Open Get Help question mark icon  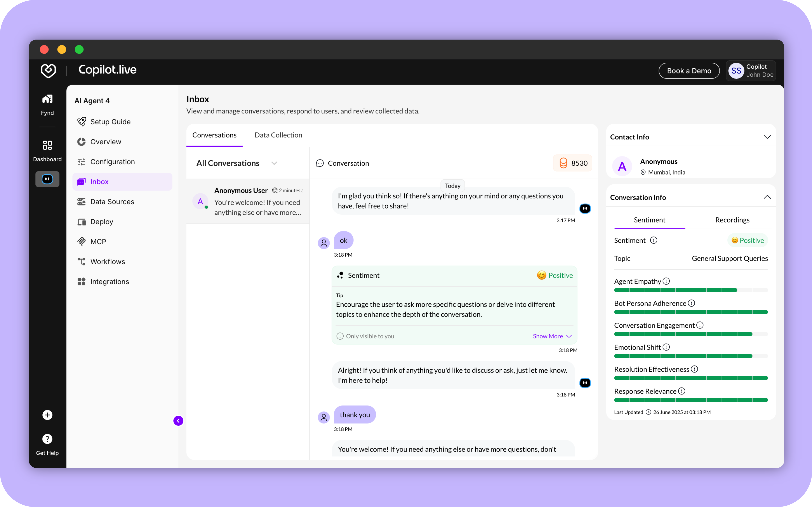click(x=47, y=439)
